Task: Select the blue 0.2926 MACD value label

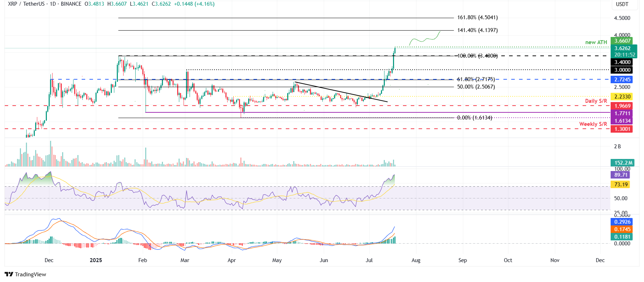Action: pos(622,222)
